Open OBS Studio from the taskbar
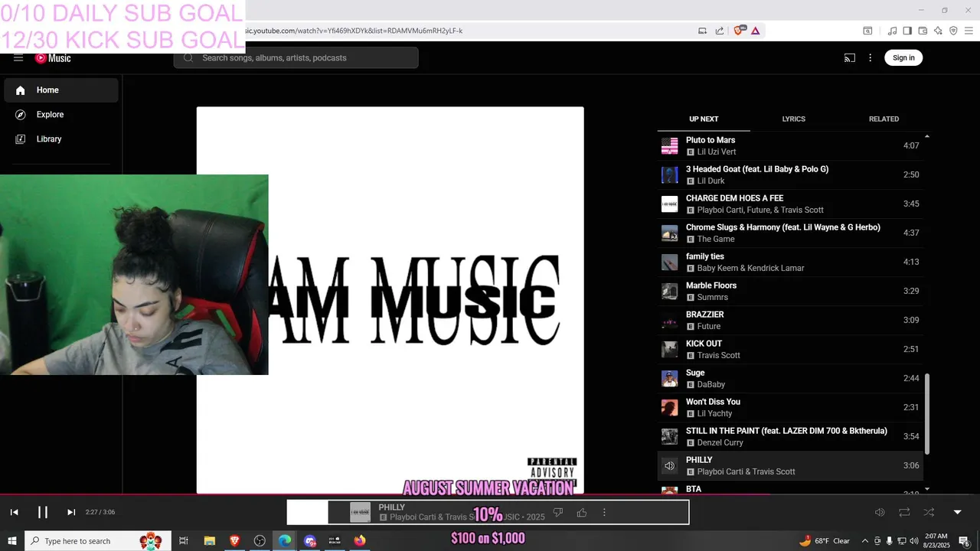This screenshot has width=980, height=551. 260,541
